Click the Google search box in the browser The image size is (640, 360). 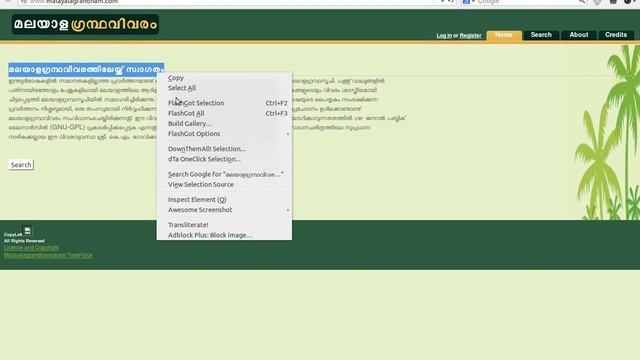pyautogui.click(x=524, y=2)
